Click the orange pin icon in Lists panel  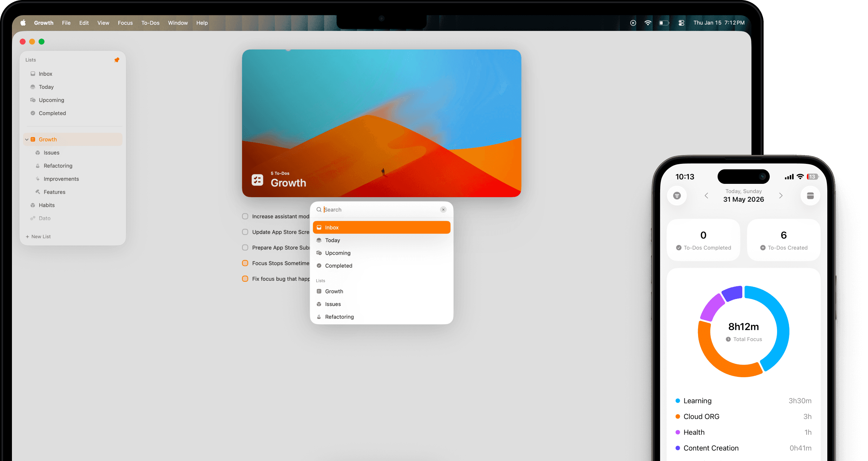(x=117, y=60)
